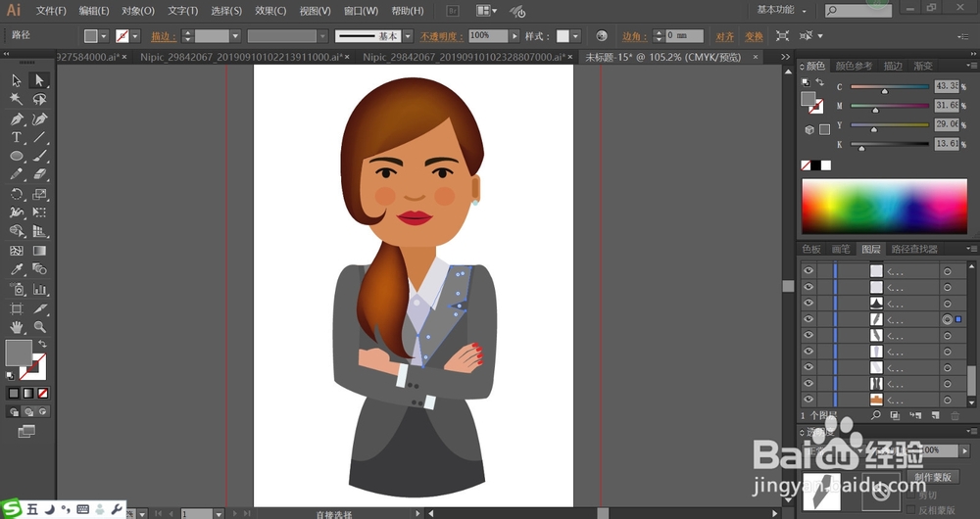Hide the sublayer with dark peaked-shape thumbnail
This screenshot has width=980, height=519.
808,303
